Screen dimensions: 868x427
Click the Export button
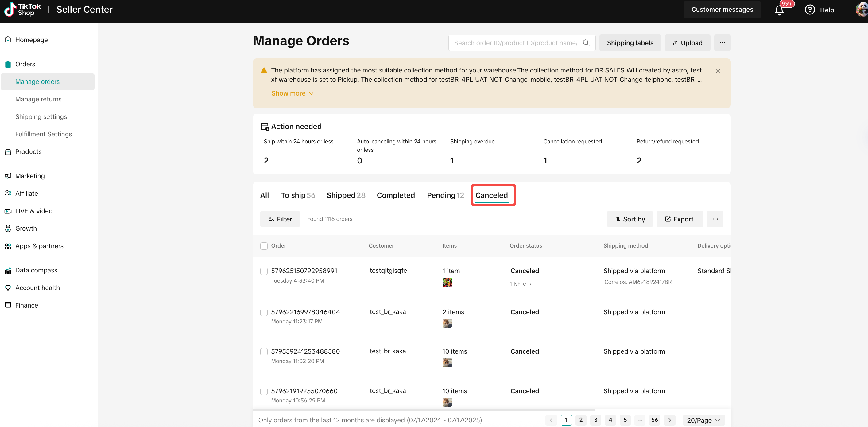click(680, 219)
